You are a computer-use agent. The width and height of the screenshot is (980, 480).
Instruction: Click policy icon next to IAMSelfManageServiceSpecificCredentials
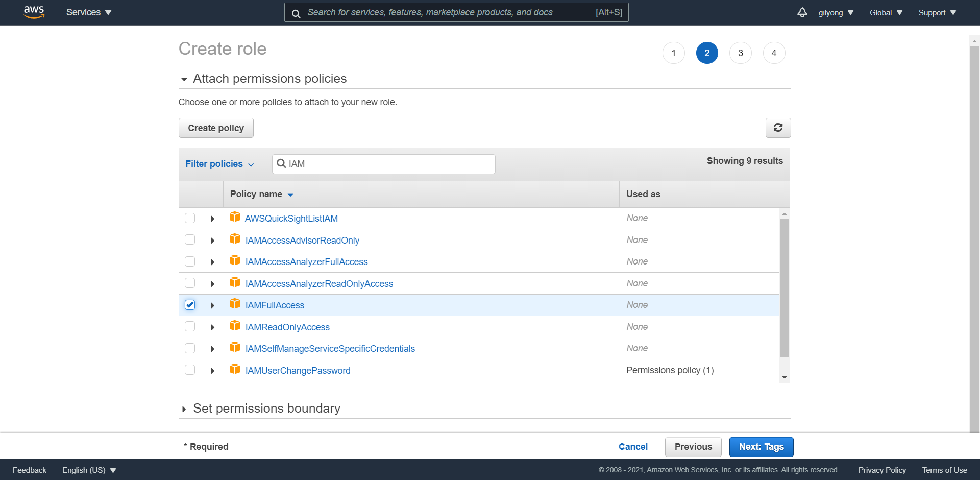[x=235, y=347]
